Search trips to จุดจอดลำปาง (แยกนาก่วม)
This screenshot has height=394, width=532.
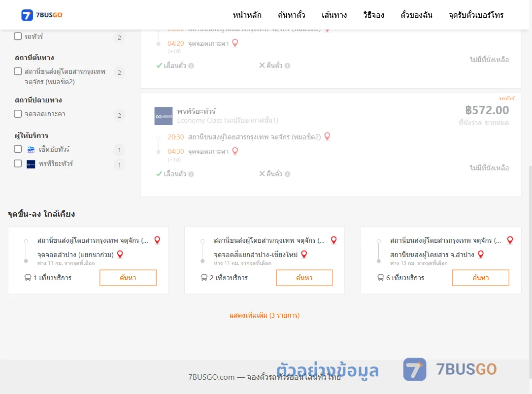(x=128, y=278)
